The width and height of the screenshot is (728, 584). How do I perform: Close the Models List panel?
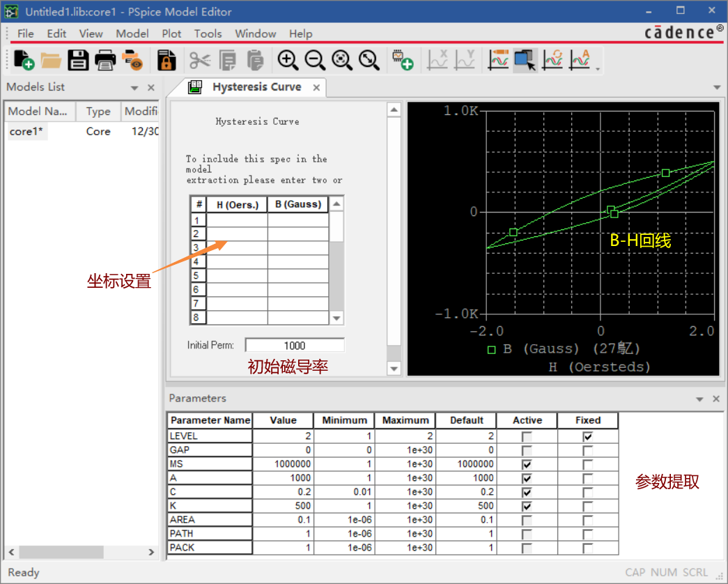pyautogui.click(x=151, y=87)
